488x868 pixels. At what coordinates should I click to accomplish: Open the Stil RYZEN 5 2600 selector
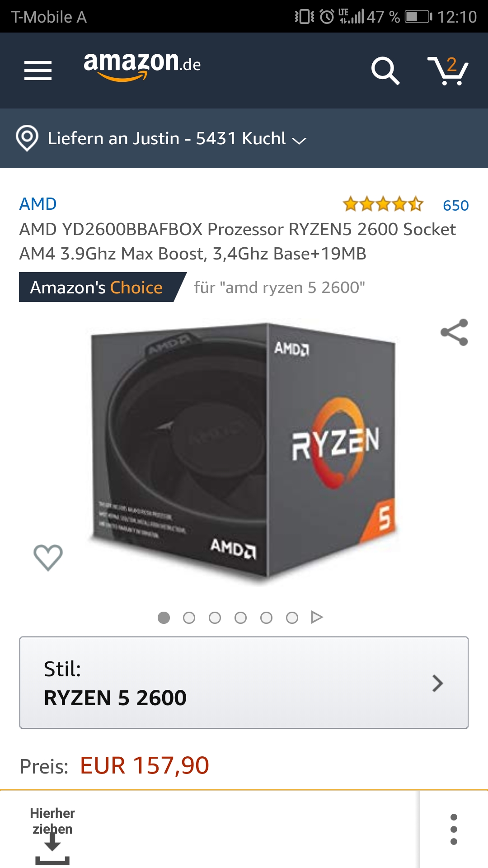[244, 683]
